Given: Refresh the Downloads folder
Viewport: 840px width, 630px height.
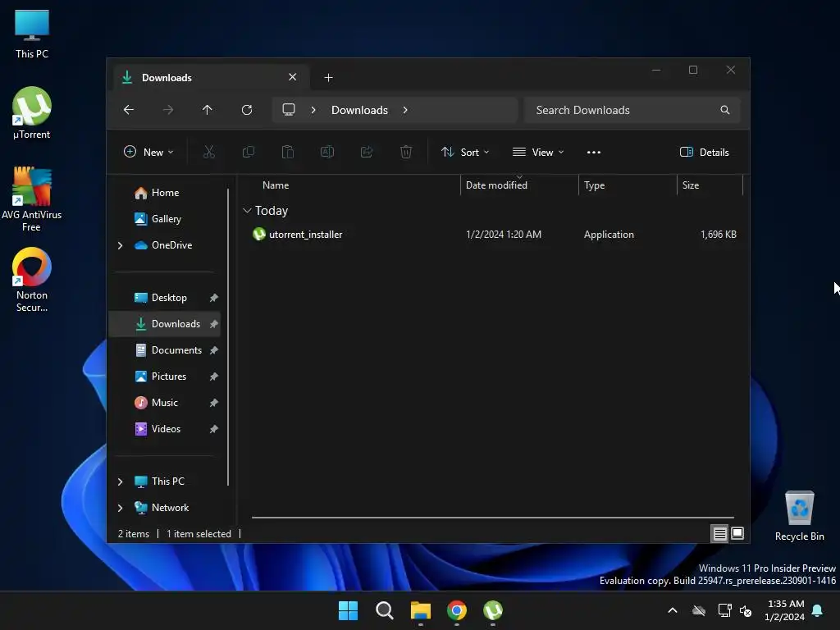Looking at the screenshot, I should click(x=247, y=110).
